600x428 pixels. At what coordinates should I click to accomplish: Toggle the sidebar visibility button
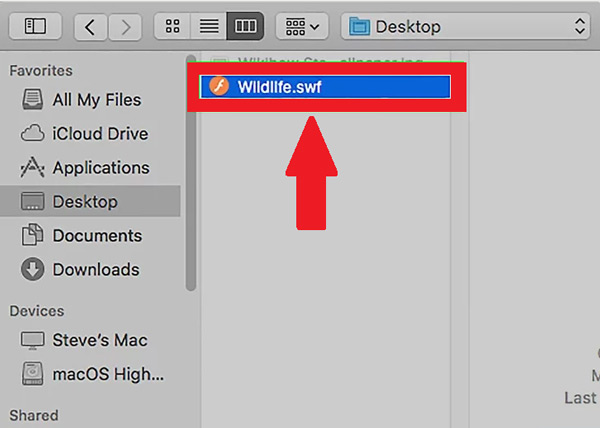pos(35,27)
